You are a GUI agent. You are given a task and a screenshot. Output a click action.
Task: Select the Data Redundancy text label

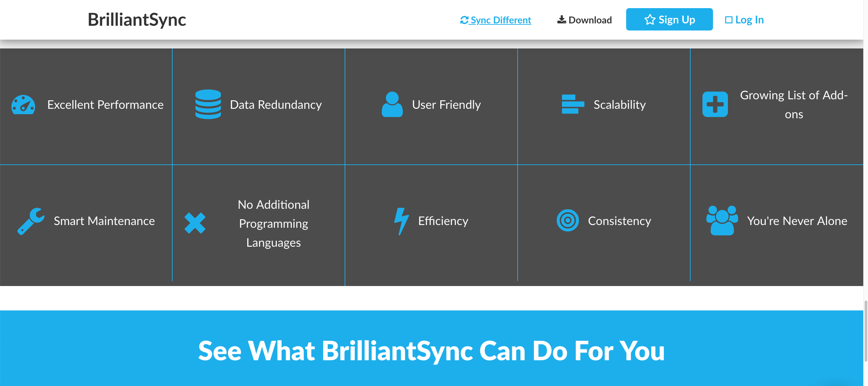tap(276, 105)
